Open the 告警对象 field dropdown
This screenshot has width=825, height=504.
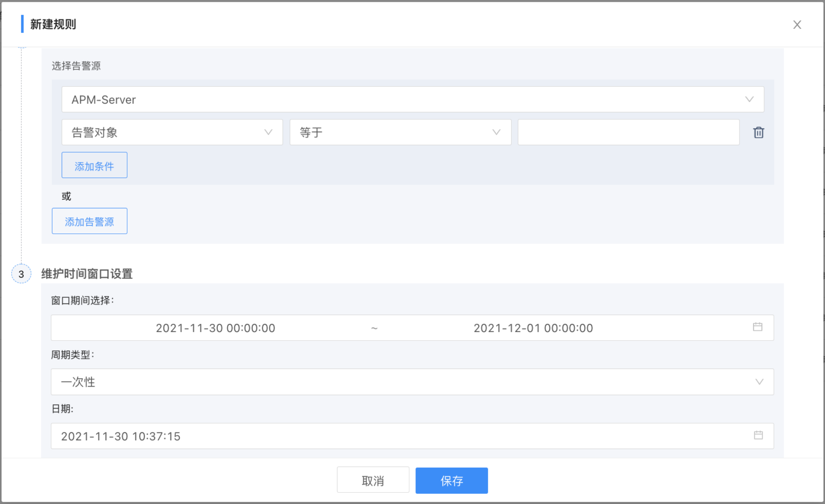(x=172, y=132)
